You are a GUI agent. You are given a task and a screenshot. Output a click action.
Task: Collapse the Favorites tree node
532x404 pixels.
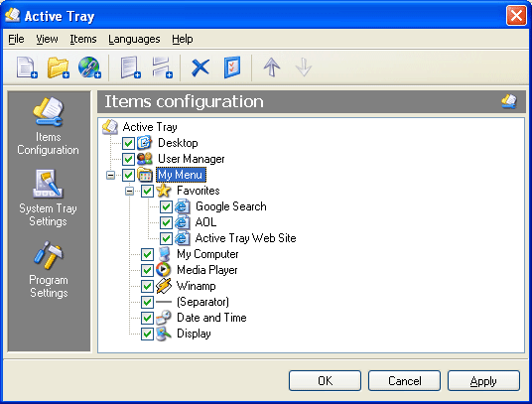[129, 191]
